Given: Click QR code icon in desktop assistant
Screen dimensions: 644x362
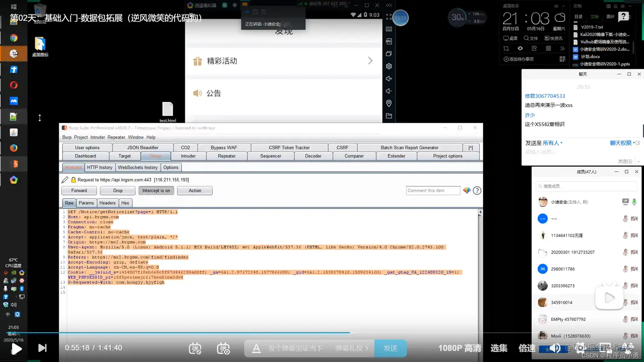Looking at the screenshot, I should click(x=562, y=59).
